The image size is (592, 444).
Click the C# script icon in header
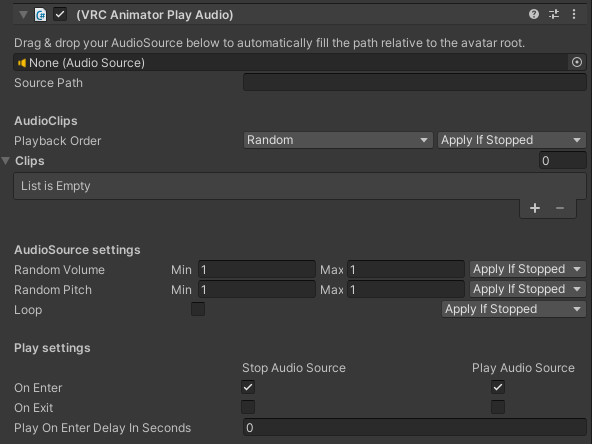point(41,15)
